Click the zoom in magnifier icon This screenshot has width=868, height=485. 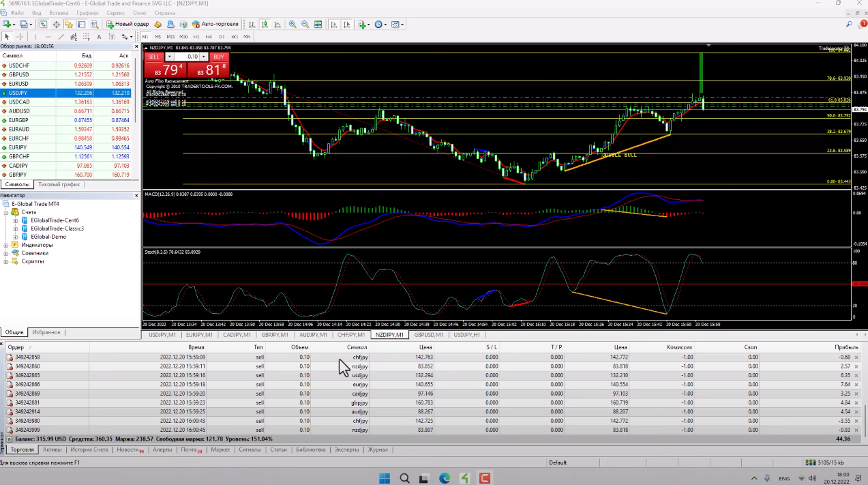point(293,24)
